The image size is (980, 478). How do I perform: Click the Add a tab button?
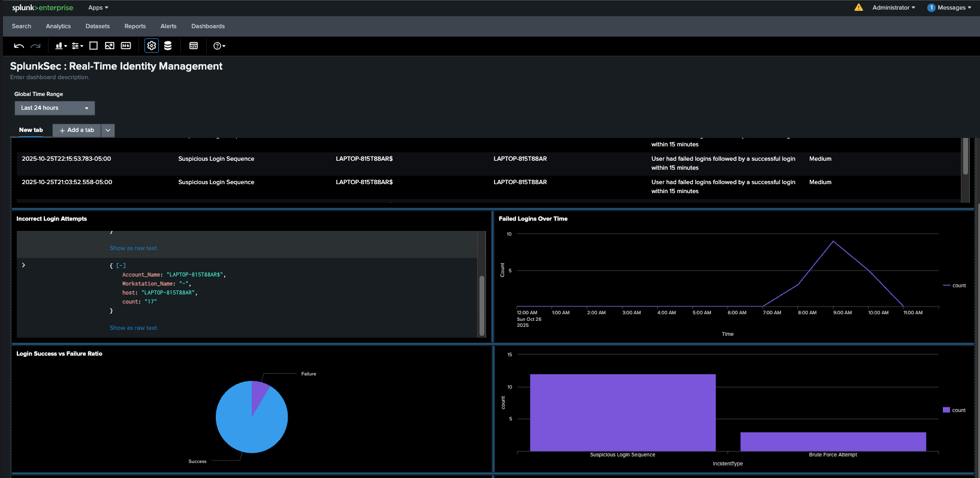(77, 130)
